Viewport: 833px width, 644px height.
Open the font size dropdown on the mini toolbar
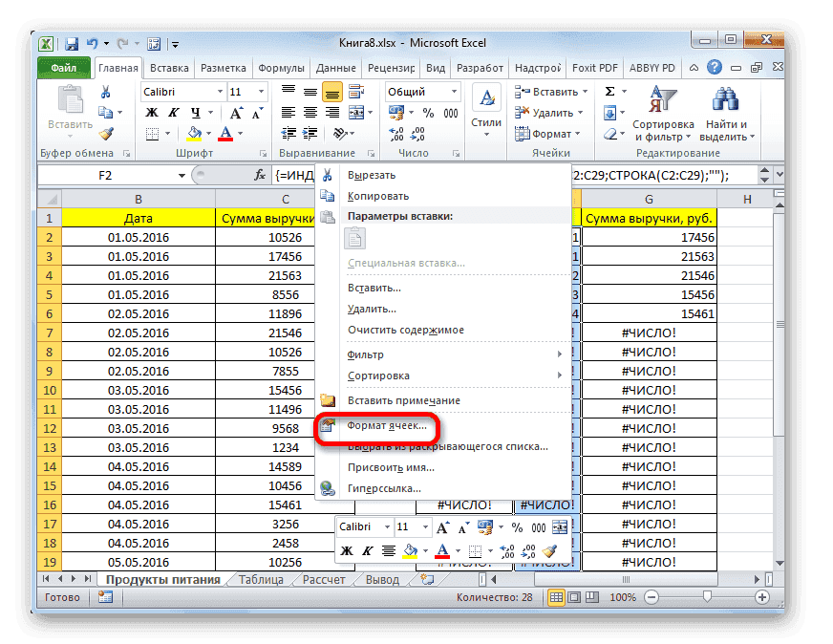click(426, 526)
